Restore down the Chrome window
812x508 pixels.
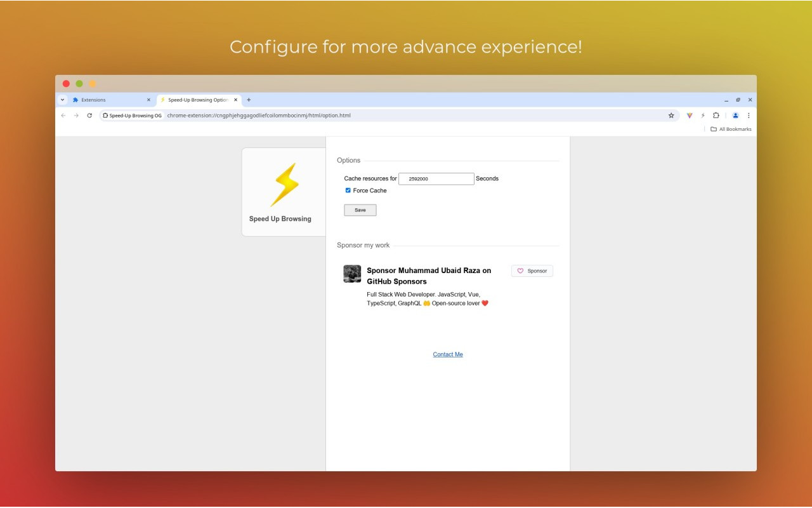coord(738,100)
